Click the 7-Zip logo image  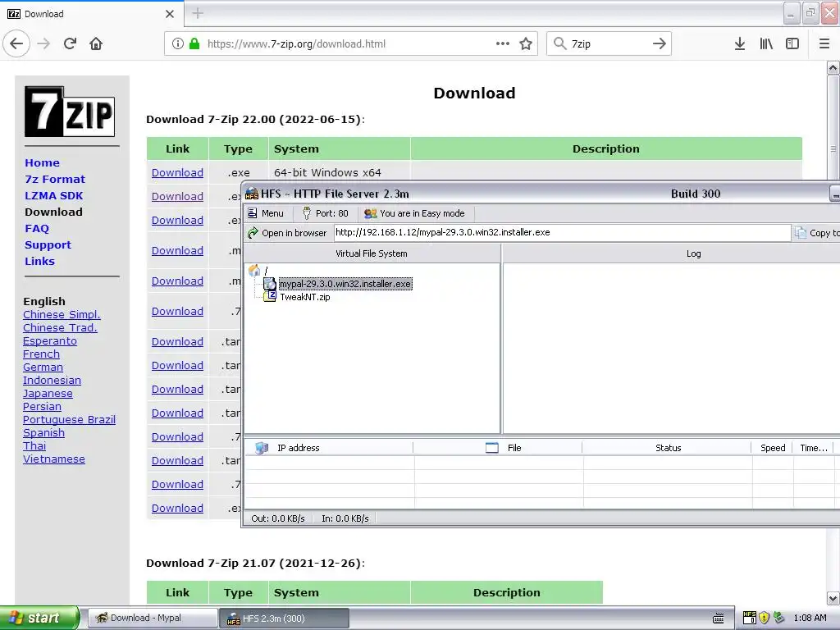click(70, 112)
